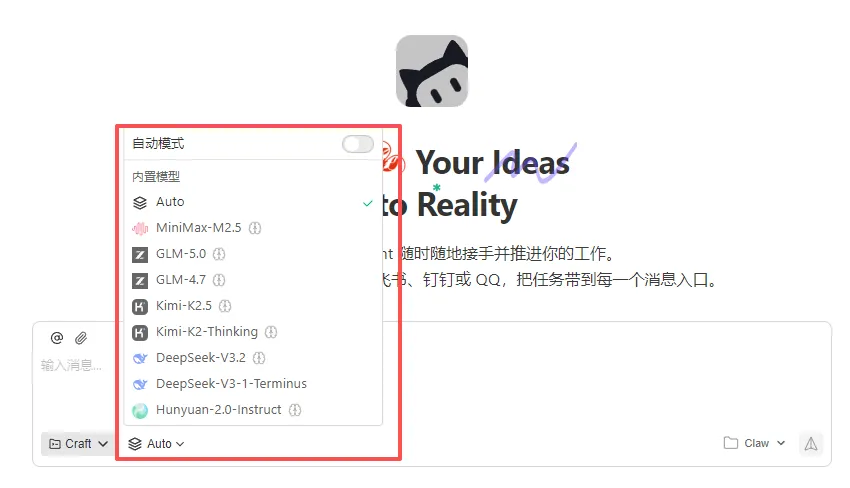The height and width of the screenshot is (488, 850).
Task: Click the DeepSeek-V3.2 whale icon
Action: 140,358
